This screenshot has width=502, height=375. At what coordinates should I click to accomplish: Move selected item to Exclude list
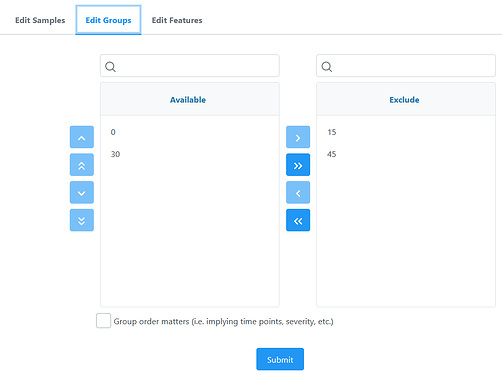(x=298, y=137)
